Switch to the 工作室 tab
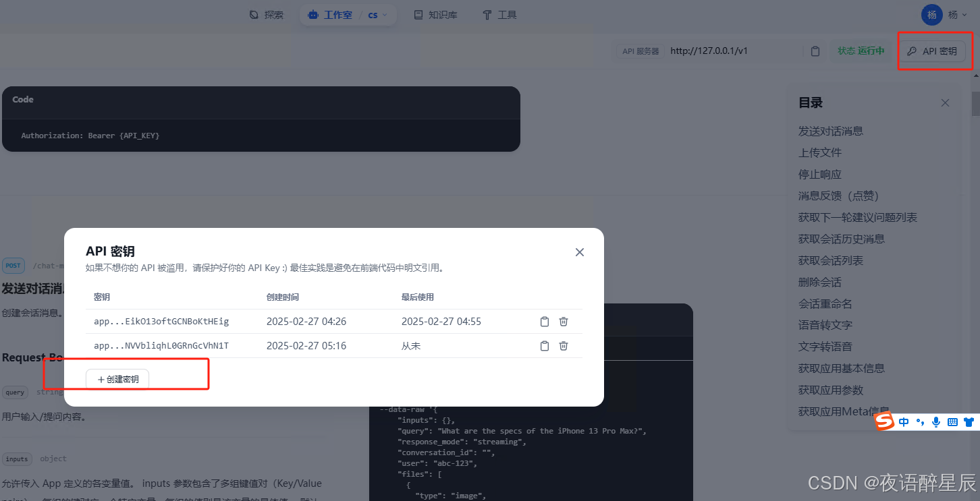Screen dimensions: 980x501 pyautogui.click(x=335, y=14)
